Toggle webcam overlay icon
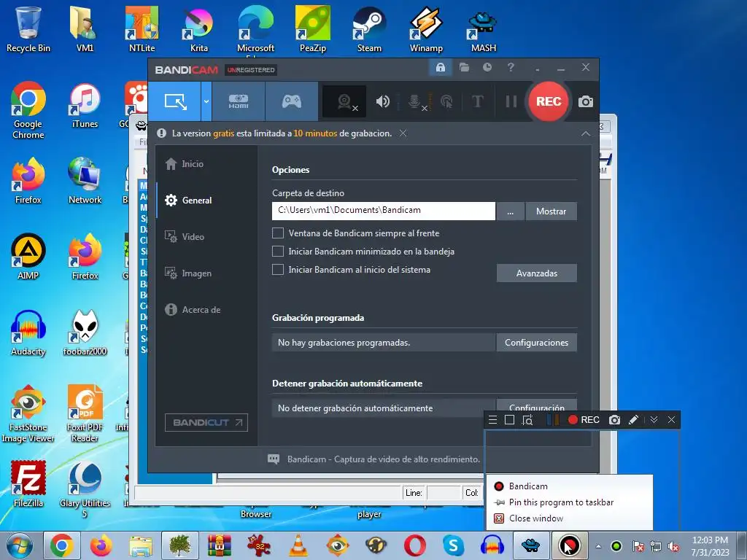The image size is (747, 560). click(344, 101)
